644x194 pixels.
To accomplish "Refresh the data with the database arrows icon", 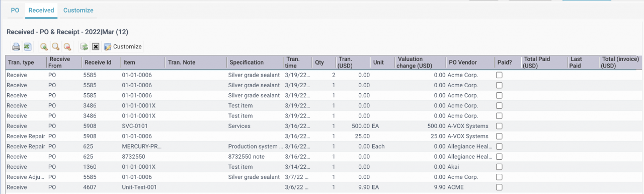I will (x=84, y=47).
